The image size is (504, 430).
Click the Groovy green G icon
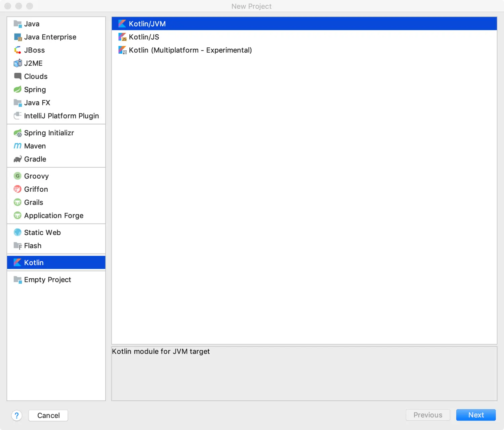click(x=17, y=176)
